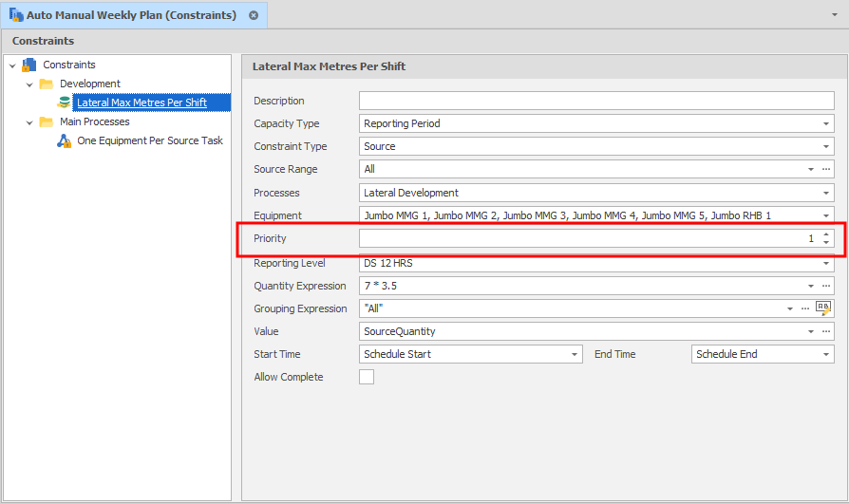Expand the Equipment dropdown list

pyautogui.click(x=826, y=215)
